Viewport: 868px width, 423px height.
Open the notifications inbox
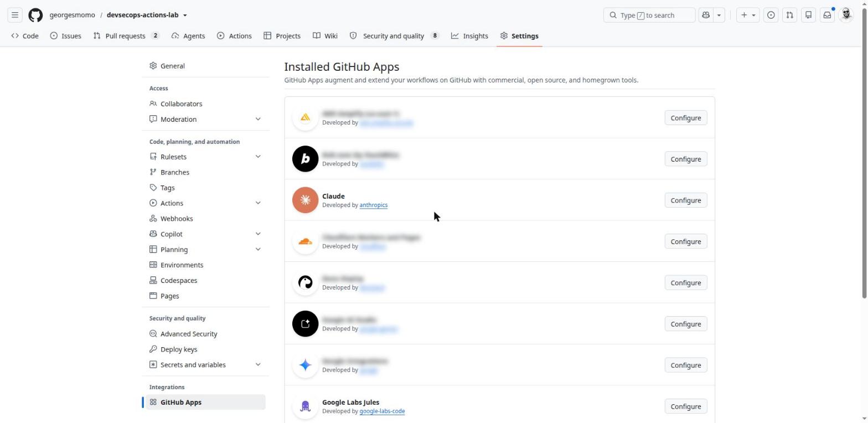coord(827,15)
